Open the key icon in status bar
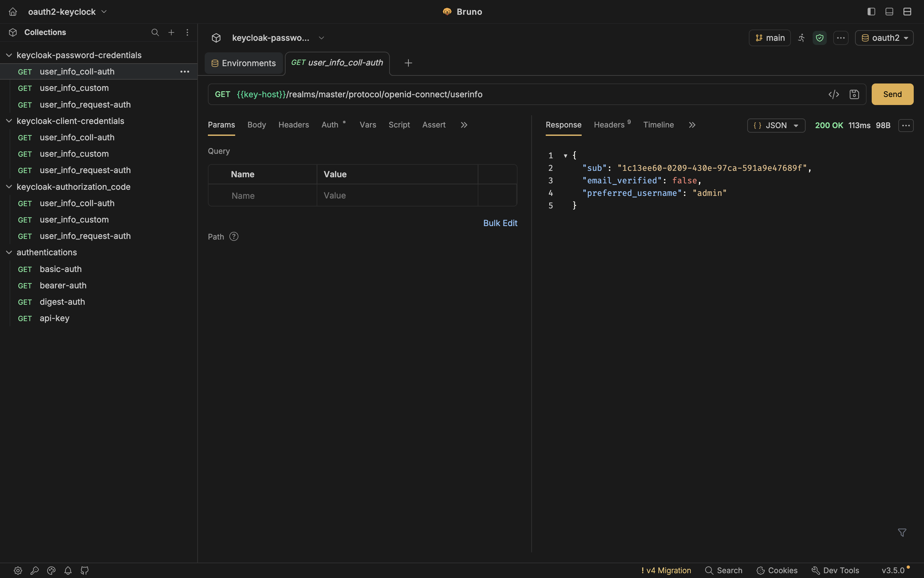 (x=35, y=570)
